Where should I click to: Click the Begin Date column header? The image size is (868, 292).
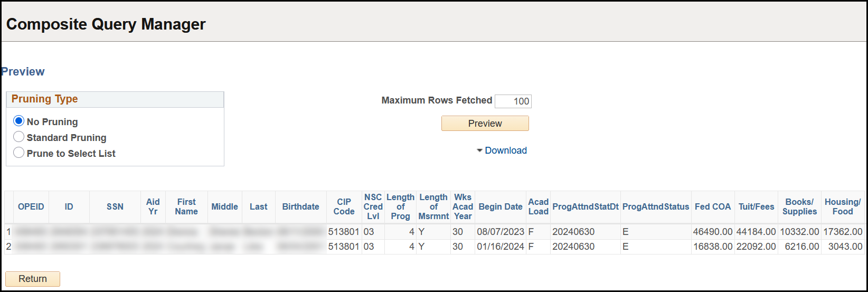(x=500, y=207)
